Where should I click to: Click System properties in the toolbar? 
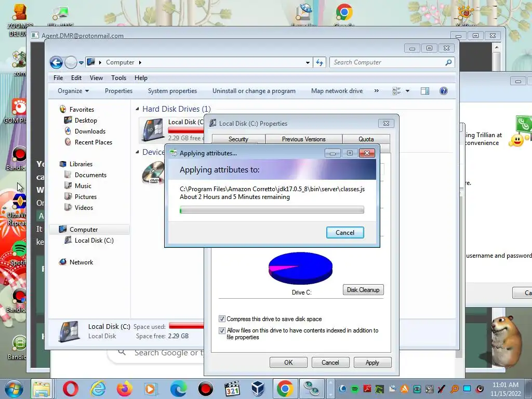(172, 91)
